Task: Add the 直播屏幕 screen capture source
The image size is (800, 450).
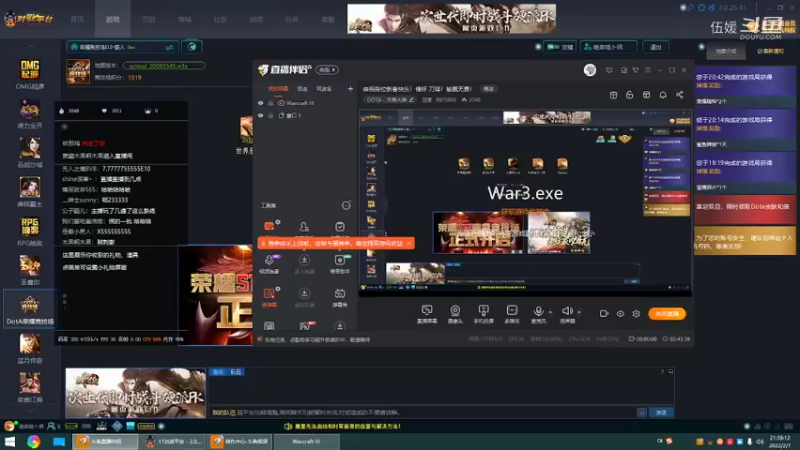Action: pyautogui.click(x=427, y=314)
